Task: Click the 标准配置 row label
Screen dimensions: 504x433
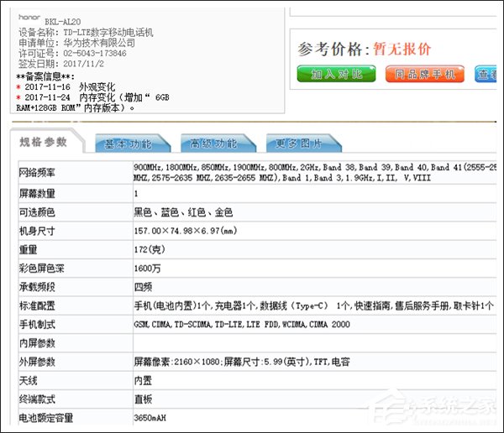Action: point(37,305)
